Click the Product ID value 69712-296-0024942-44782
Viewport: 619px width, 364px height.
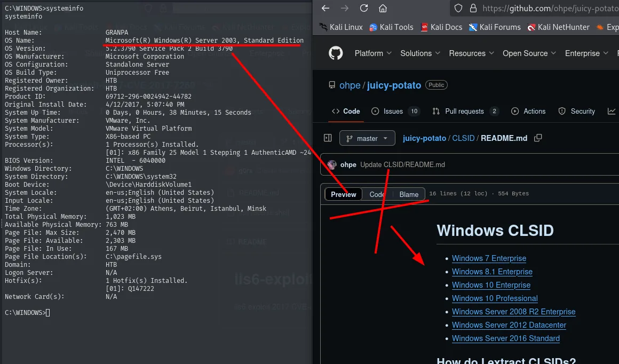click(148, 96)
